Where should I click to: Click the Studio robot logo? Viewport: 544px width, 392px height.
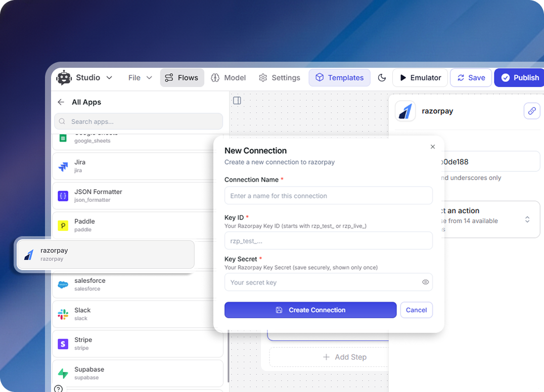(64, 77)
